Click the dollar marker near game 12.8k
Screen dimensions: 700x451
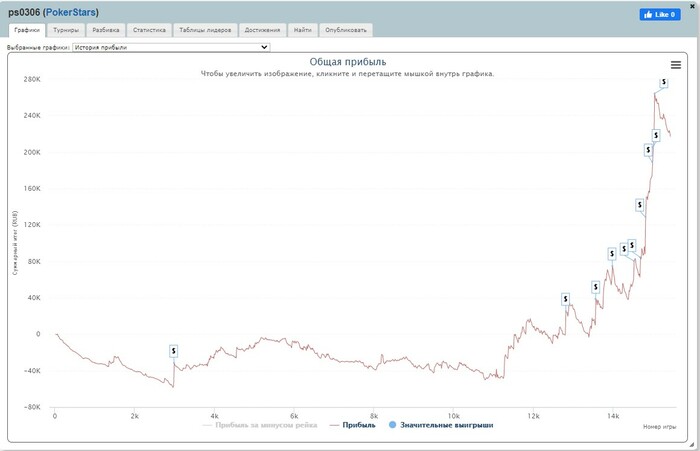[x=566, y=299]
